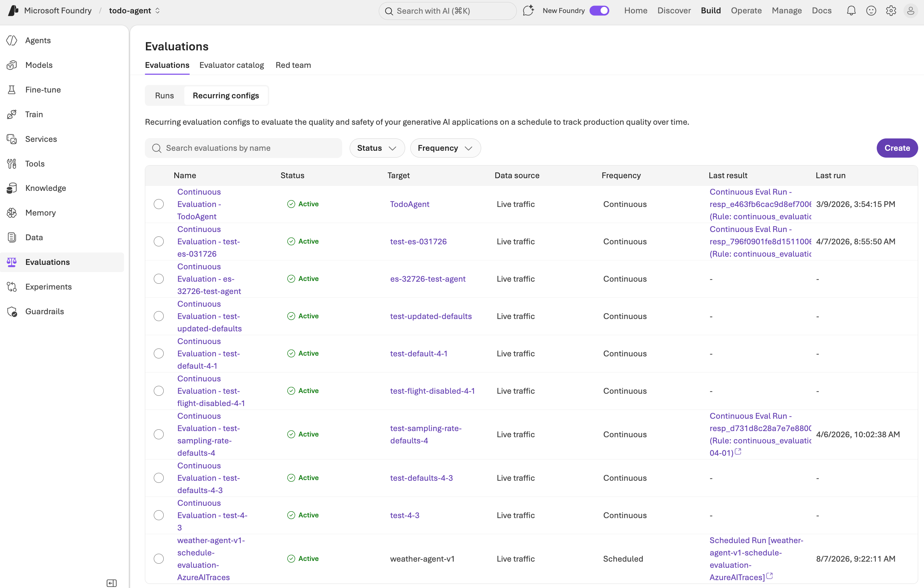Start a new AI chat with the sparkle icon
The height and width of the screenshot is (588, 924).
pyautogui.click(x=528, y=10)
